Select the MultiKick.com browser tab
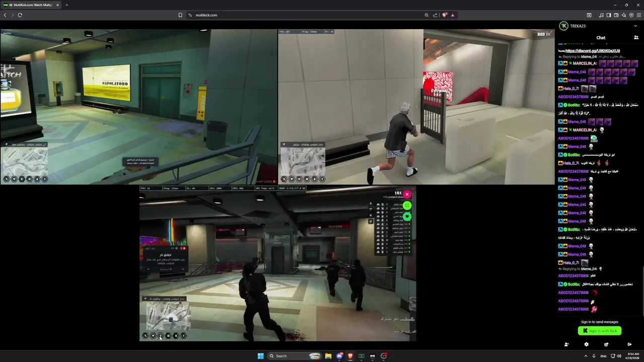 pyautogui.click(x=31, y=5)
